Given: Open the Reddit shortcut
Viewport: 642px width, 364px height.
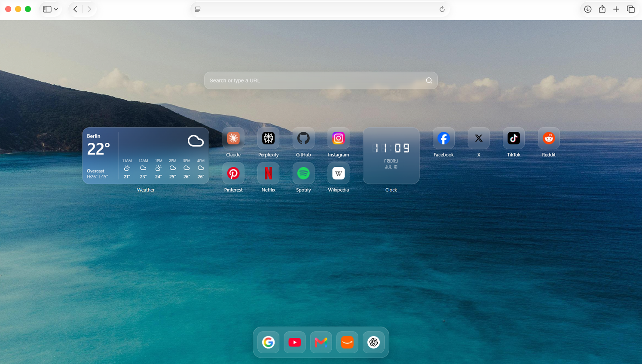Looking at the screenshot, I should tap(549, 138).
